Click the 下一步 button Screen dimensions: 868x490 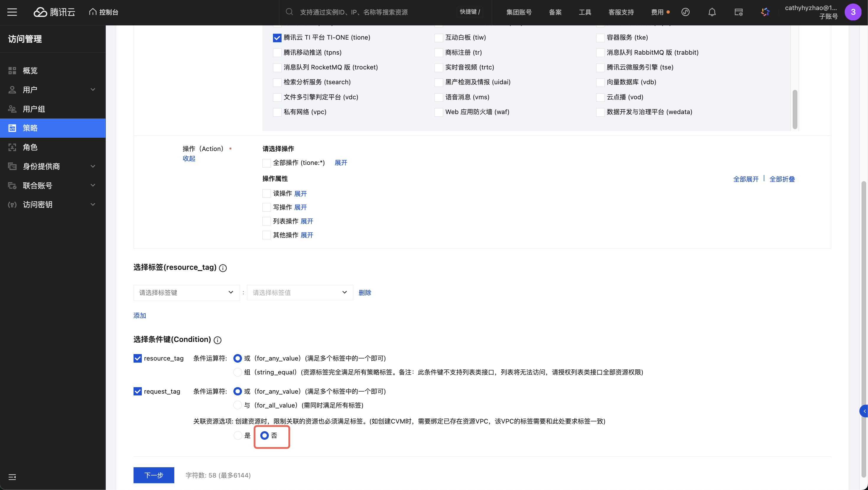[x=154, y=475]
